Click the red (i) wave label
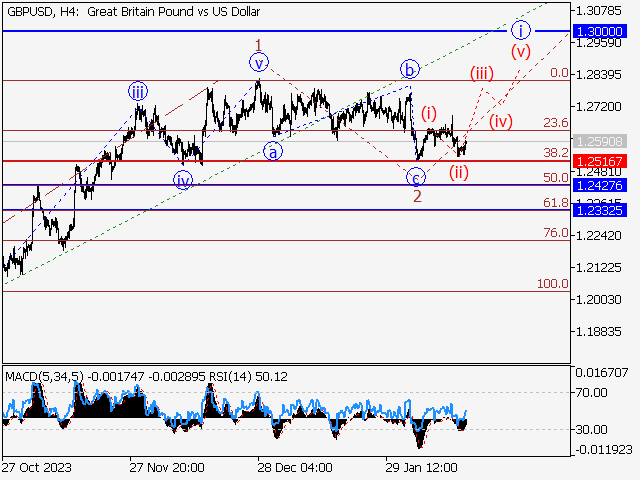Screen dimensions: 640x480 429,113
